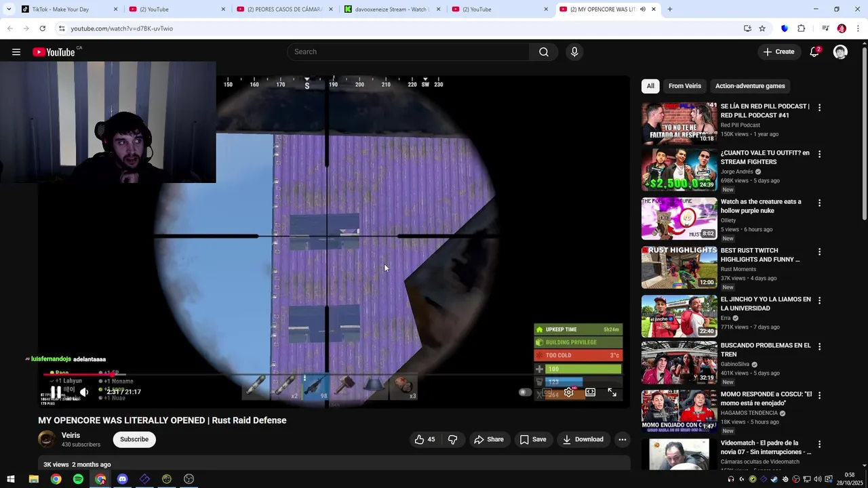The width and height of the screenshot is (868, 488).
Task: Open options for Buscando problemas en el tren
Action: pyautogui.click(x=819, y=346)
